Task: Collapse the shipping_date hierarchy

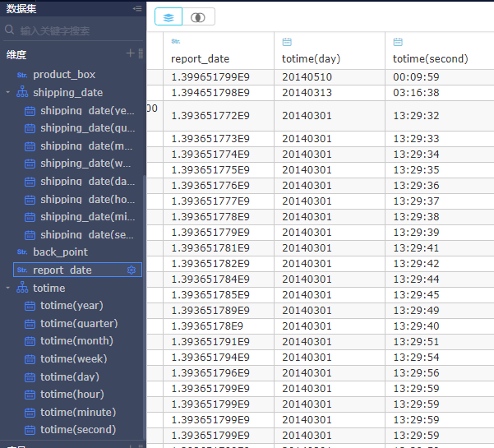Action: pyautogui.click(x=8, y=93)
